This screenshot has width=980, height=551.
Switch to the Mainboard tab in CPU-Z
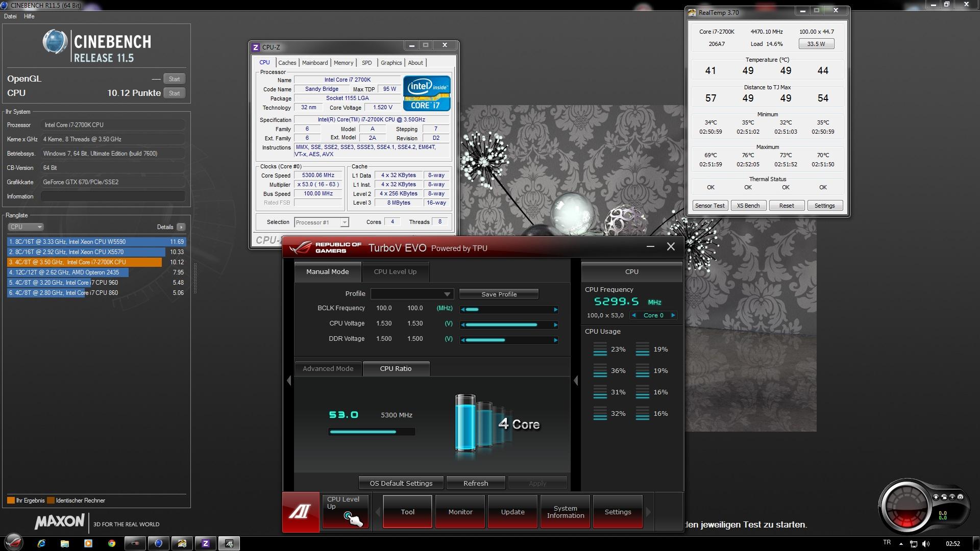tap(315, 63)
